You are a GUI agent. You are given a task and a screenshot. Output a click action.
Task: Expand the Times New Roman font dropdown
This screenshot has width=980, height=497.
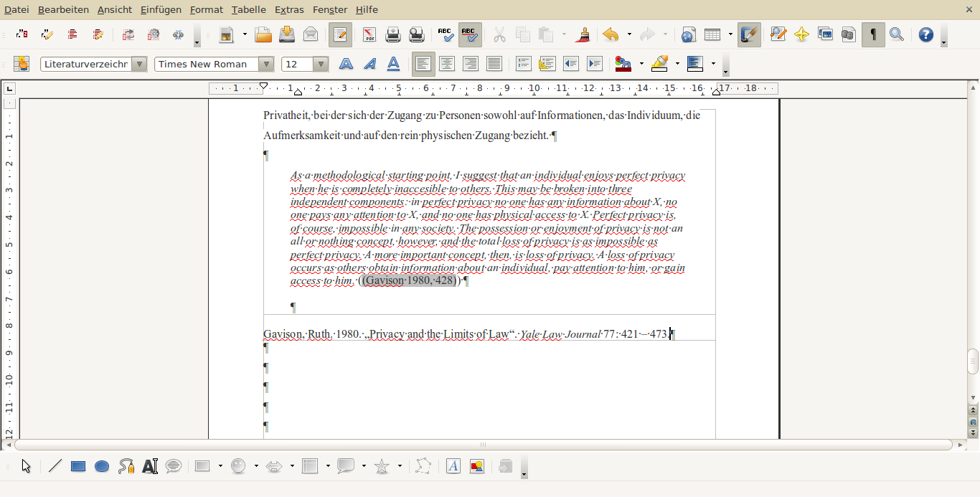click(x=266, y=65)
